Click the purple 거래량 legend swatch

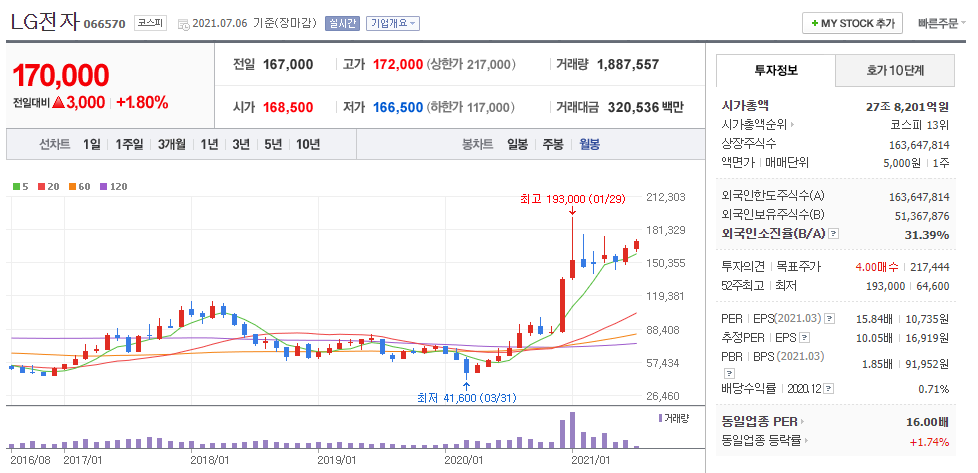pyautogui.click(x=661, y=418)
